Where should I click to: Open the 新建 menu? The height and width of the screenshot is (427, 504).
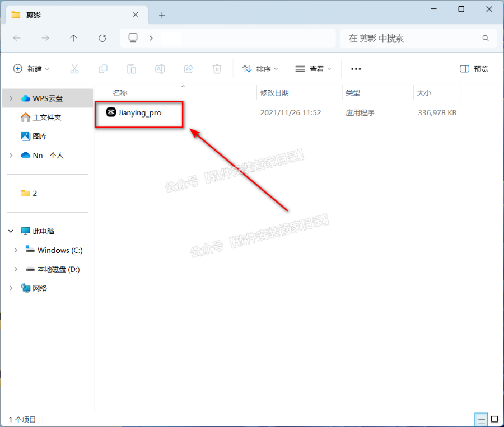click(x=31, y=69)
